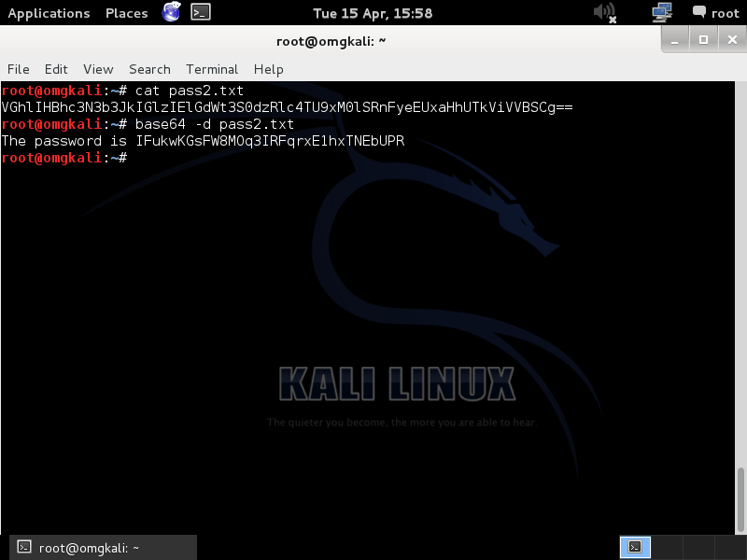Click the decoded password IFukwKGsFW8MOq3IRFqrxE1hxTNEbUPR
This screenshot has width=747, height=560.
pos(270,141)
